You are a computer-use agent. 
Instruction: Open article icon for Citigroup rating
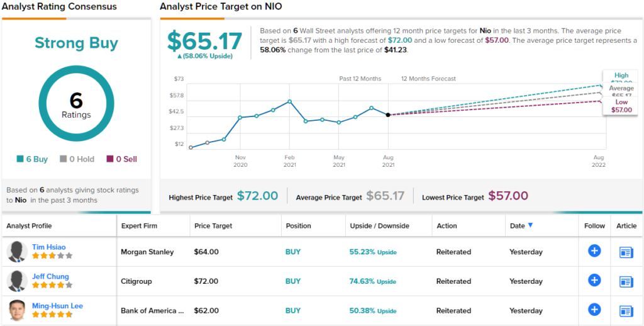(626, 281)
